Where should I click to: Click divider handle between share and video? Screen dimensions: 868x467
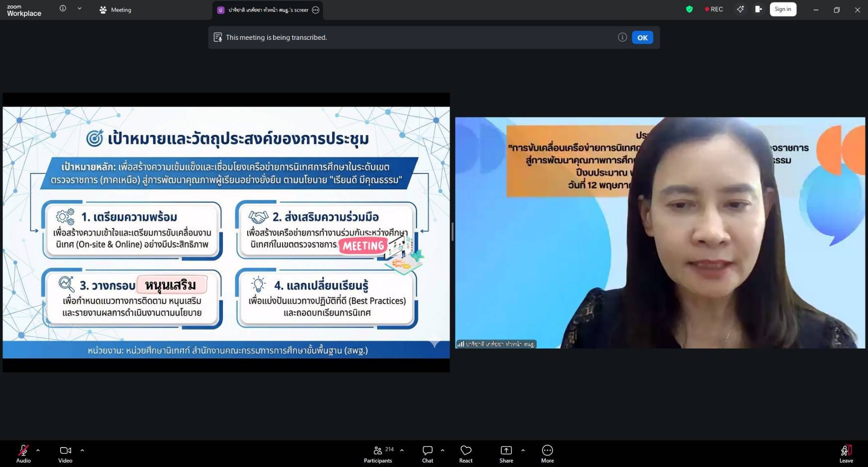pos(452,232)
